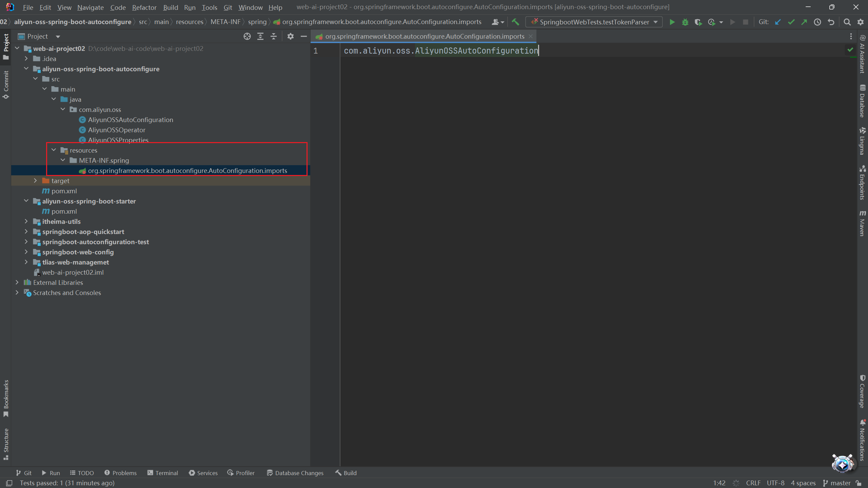Push changes with Git push arrow
868x488 pixels.
(804, 22)
